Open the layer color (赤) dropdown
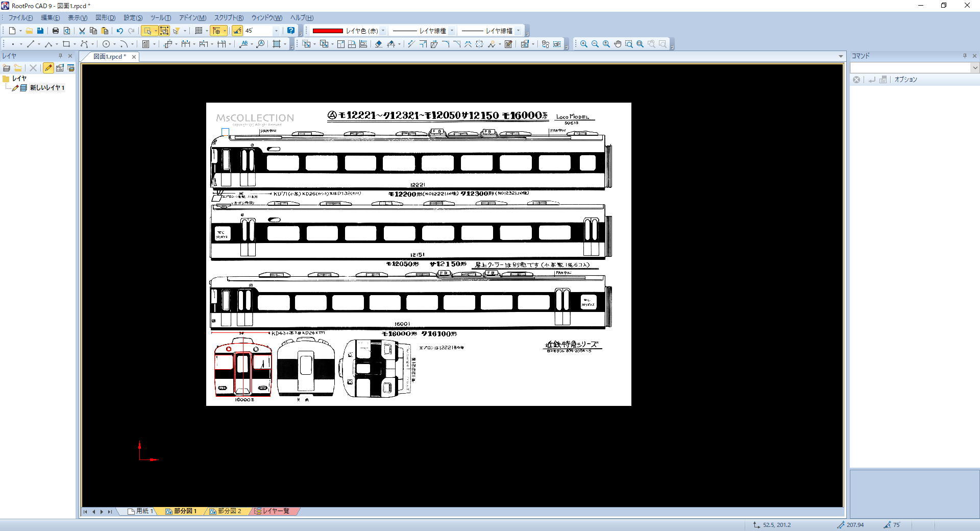Image resolution: width=980 pixels, height=531 pixels. point(383,31)
